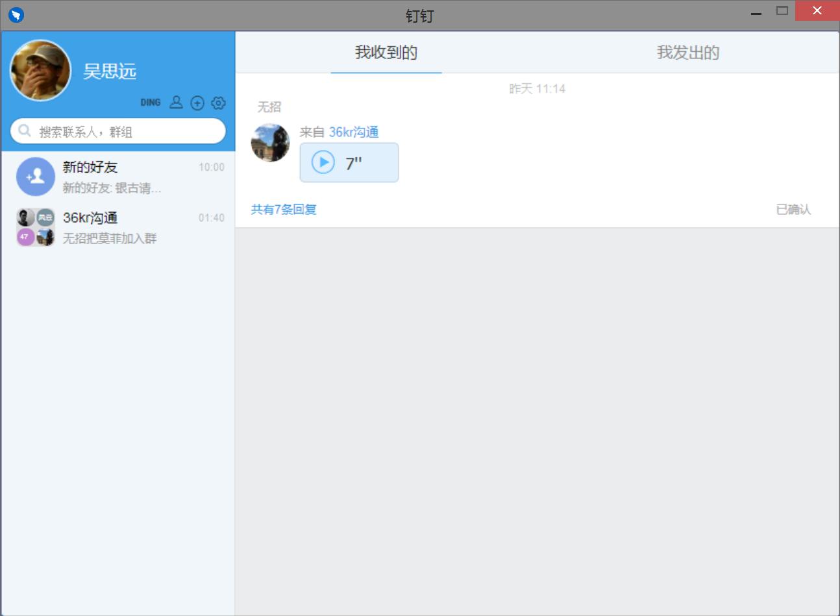
Task: Click the 新的好友 add-friend icon
Action: click(x=36, y=177)
